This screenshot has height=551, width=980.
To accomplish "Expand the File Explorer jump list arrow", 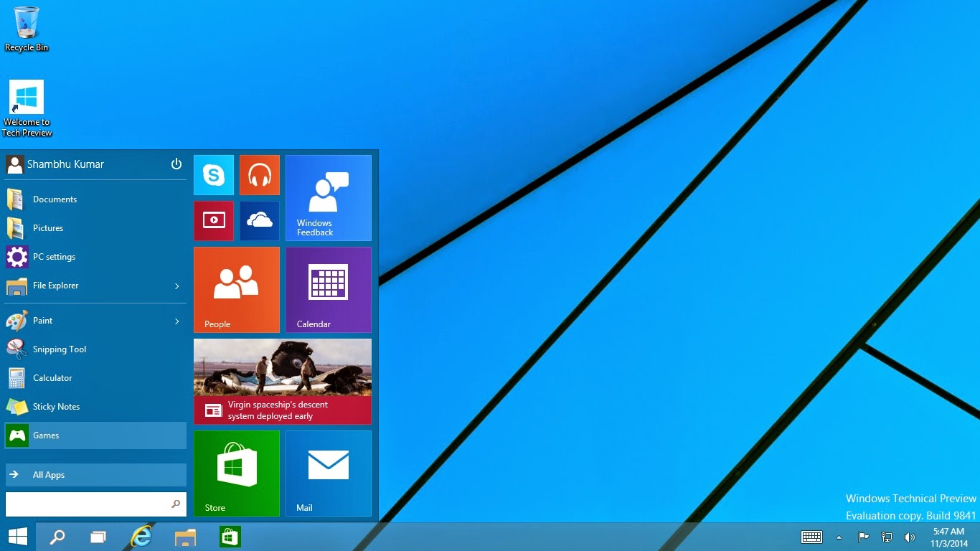I will pos(176,286).
